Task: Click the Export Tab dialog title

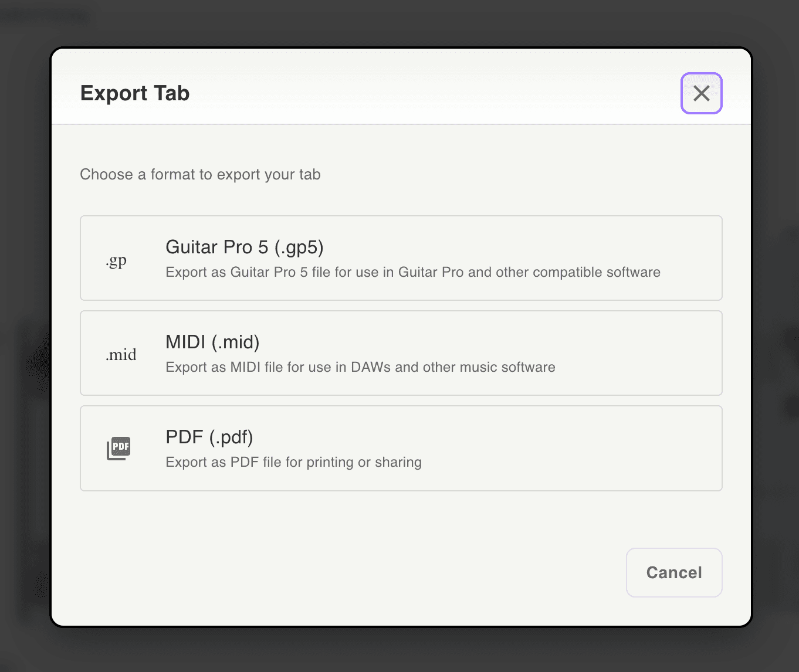Action: click(134, 93)
